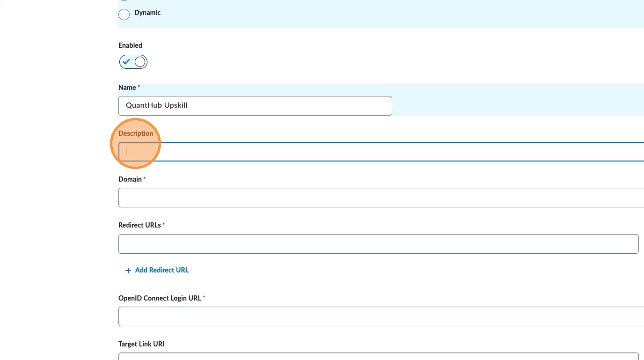The height and width of the screenshot is (360, 644).
Task: Click the Domain field label
Action: (130, 179)
